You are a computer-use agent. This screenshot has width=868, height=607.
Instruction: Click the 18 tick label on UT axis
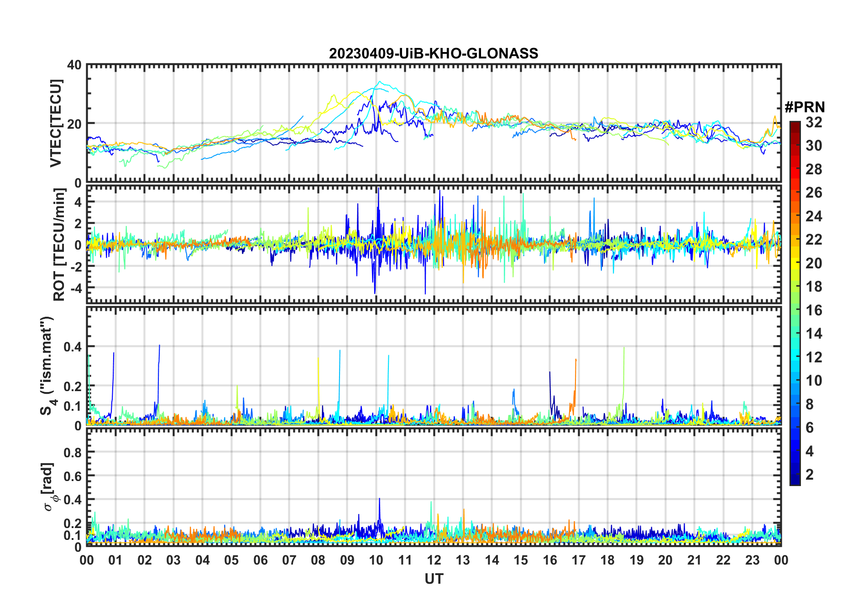tap(607, 560)
